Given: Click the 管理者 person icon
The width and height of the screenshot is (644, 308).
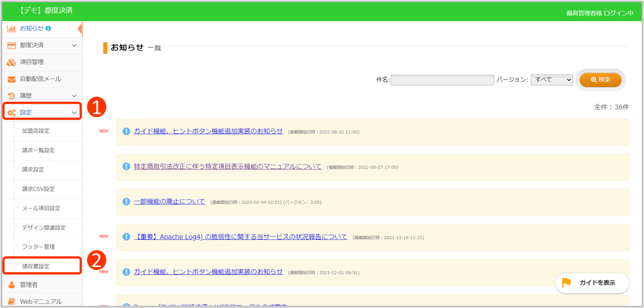Looking at the screenshot, I should (x=11, y=285).
